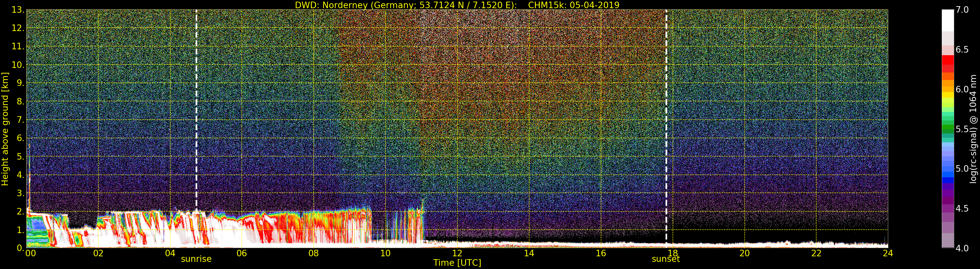
Task: Click the '04' time axis tick label
Action: [170, 253]
